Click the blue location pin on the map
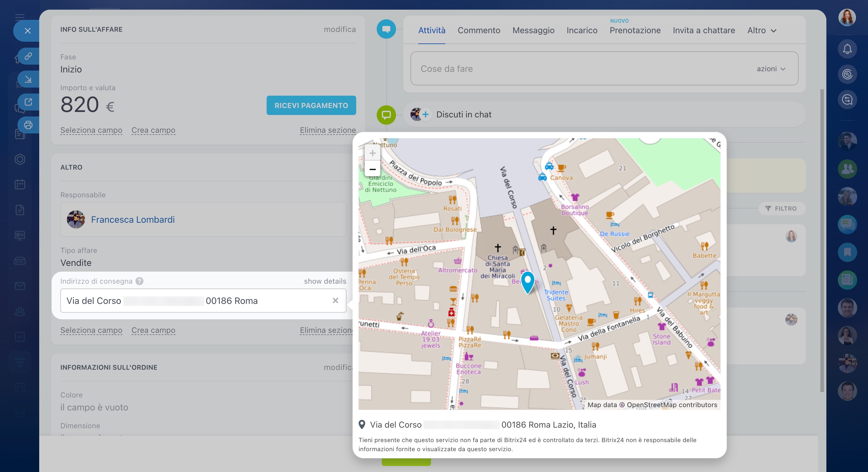Image resolution: width=868 pixels, height=472 pixels. [x=528, y=282]
